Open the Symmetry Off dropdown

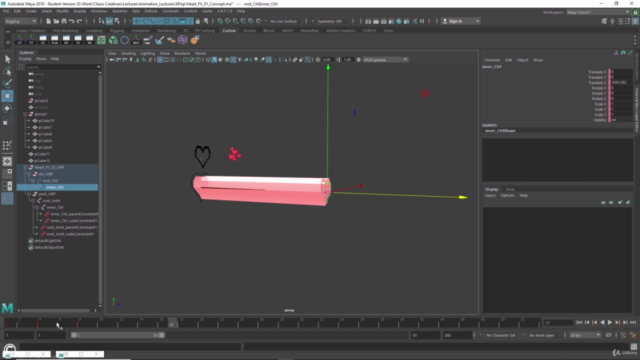point(332,21)
